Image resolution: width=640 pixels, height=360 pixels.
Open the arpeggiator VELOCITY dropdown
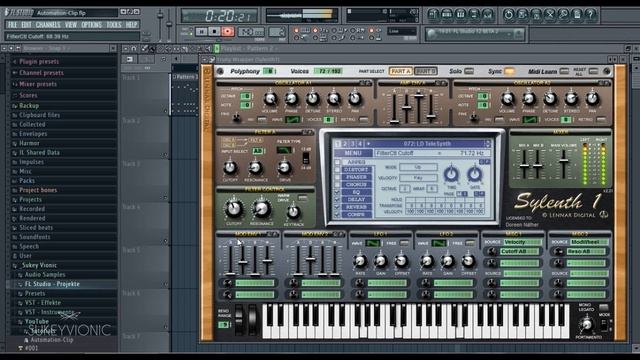coord(418,178)
